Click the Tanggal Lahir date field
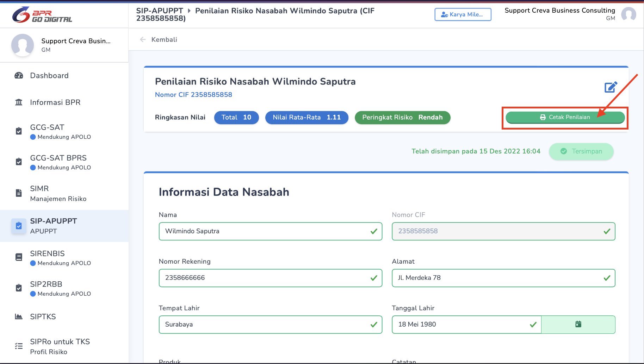The height and width of the screenshot is (364, 644). [x=466, y=325]
